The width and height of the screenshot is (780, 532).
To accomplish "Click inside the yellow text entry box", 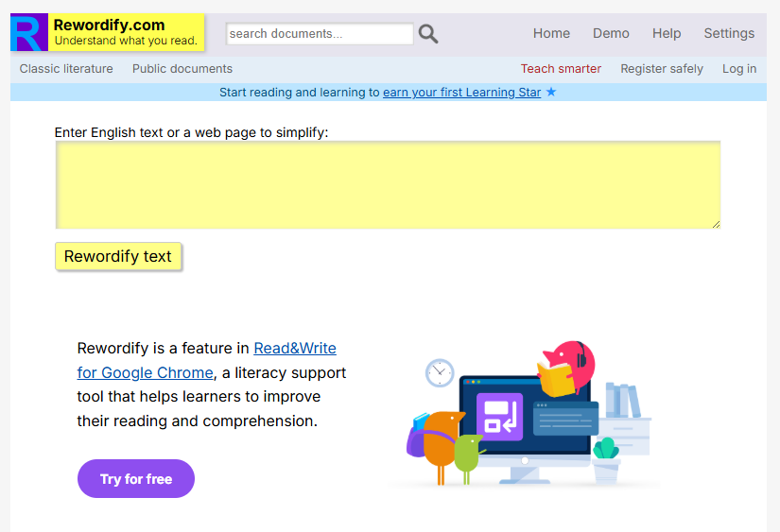I will tap(388, 185).
